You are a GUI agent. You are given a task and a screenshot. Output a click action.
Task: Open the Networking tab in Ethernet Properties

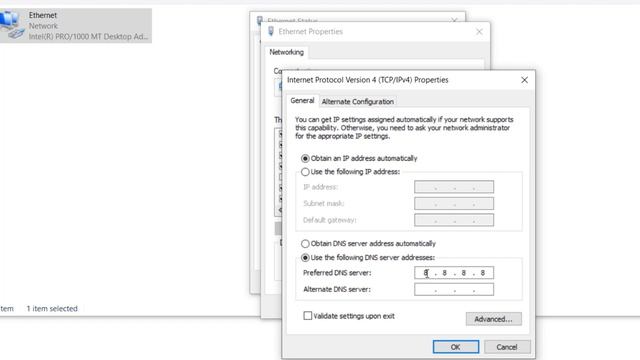click(287, 52)
